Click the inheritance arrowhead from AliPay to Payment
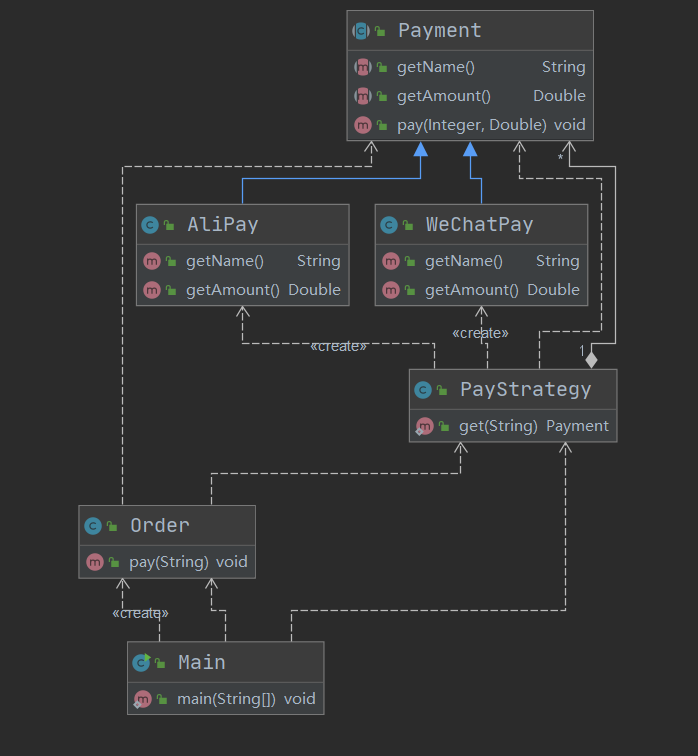 421,149
